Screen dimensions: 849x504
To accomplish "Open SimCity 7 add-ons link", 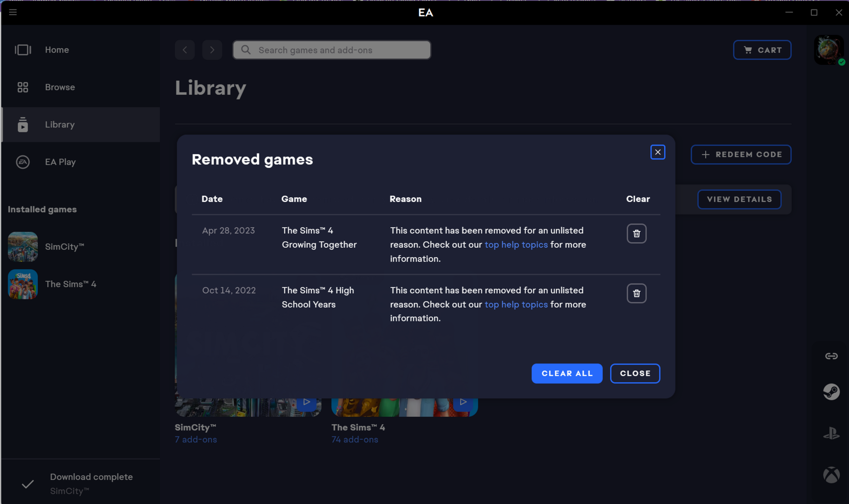I will [196, 440].
